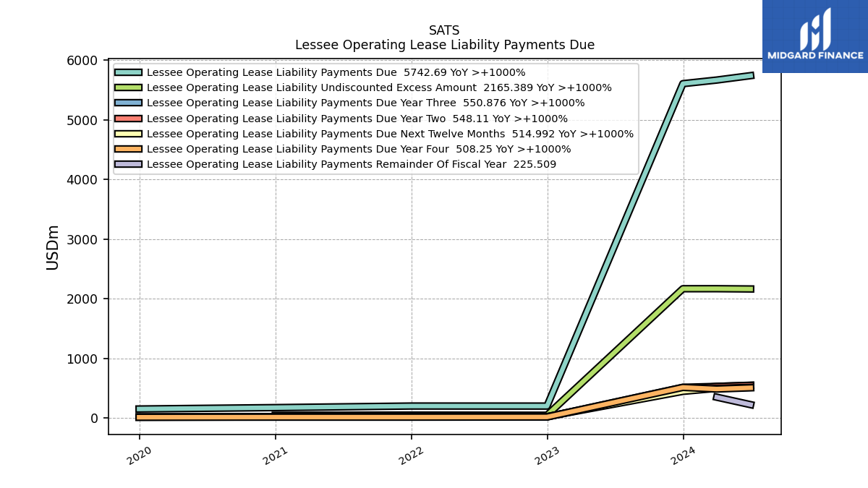Click the red legend swatch for Due Year Two
The width and height of the screenshot is (868, 488).
tap(129, 119)
